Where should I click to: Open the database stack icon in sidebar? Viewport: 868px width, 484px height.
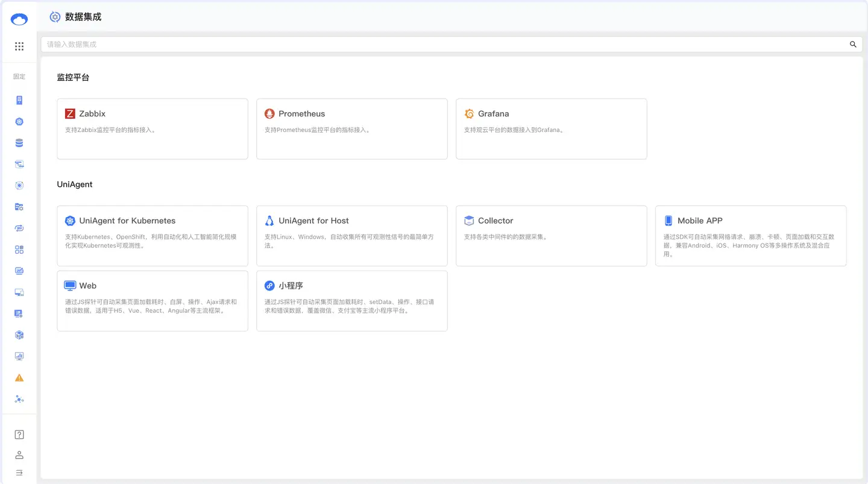point(19,143)
